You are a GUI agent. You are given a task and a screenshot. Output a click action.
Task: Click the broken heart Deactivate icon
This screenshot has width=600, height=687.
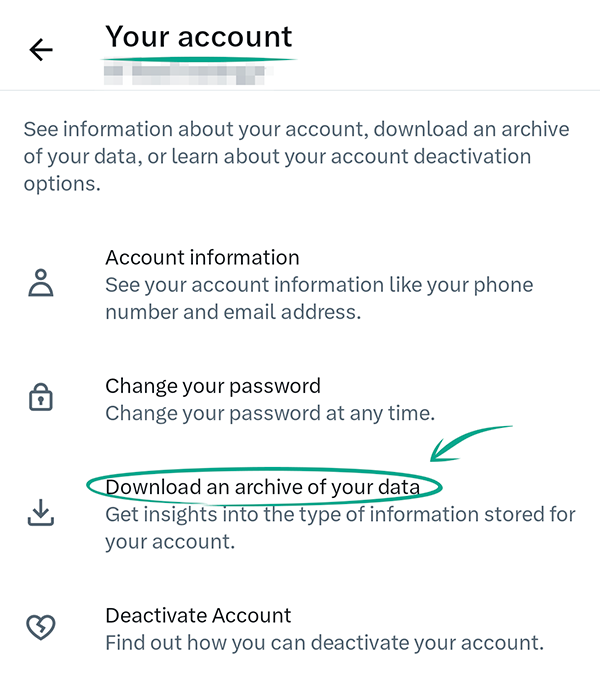(41, 627)
